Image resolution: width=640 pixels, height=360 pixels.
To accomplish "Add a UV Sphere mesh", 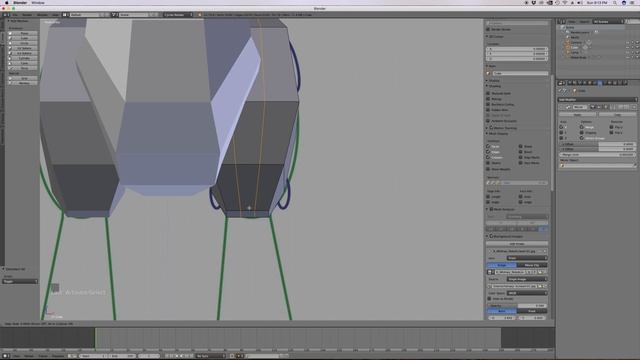I will [x=24, y=48].
